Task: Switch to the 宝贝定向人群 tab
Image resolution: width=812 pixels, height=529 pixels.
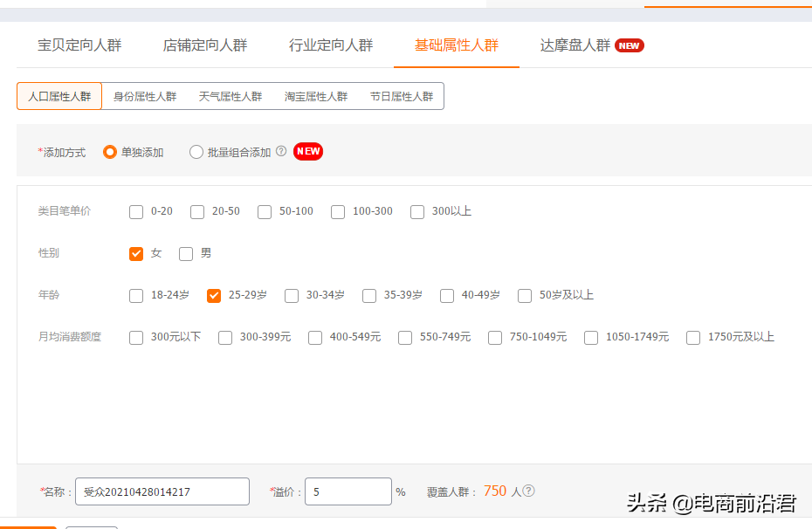Action: [x=79, y=45]
